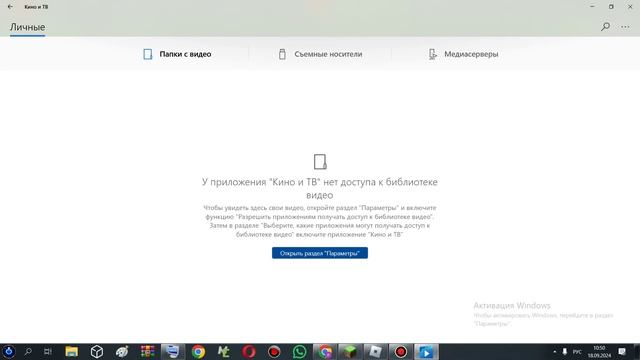640x360 pixels.
Task: Minimize the Кино и ТВ window
Action: click(592, 7)
